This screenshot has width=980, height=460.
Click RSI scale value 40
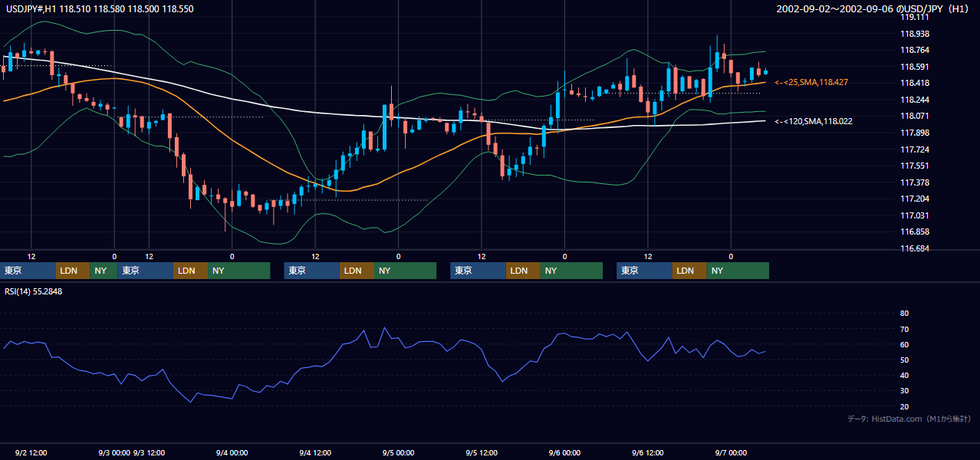tap(904, 376)
